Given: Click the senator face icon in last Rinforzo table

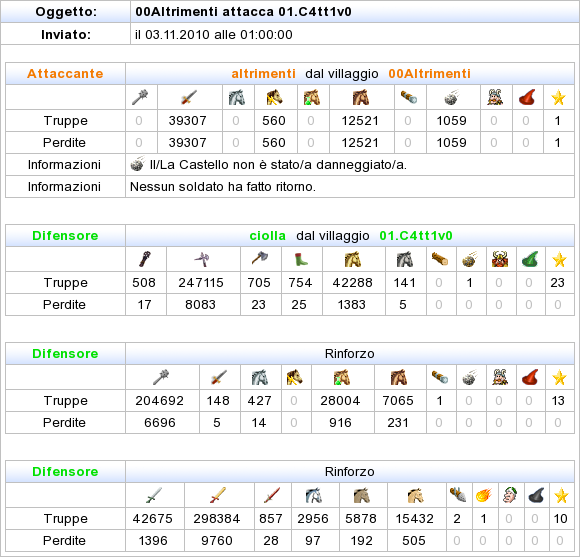Looking at the screenshot, I should click(x=510, y=495).
